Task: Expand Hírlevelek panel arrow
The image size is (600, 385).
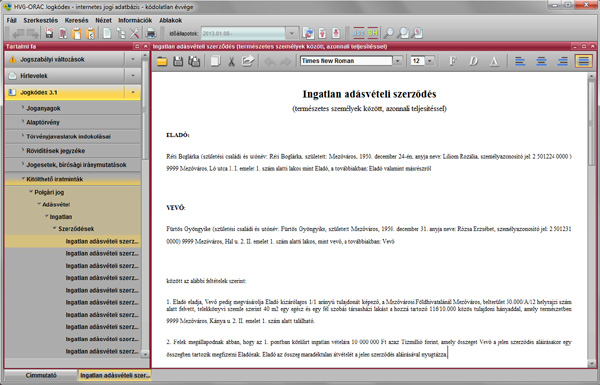Action: (133, 76)
